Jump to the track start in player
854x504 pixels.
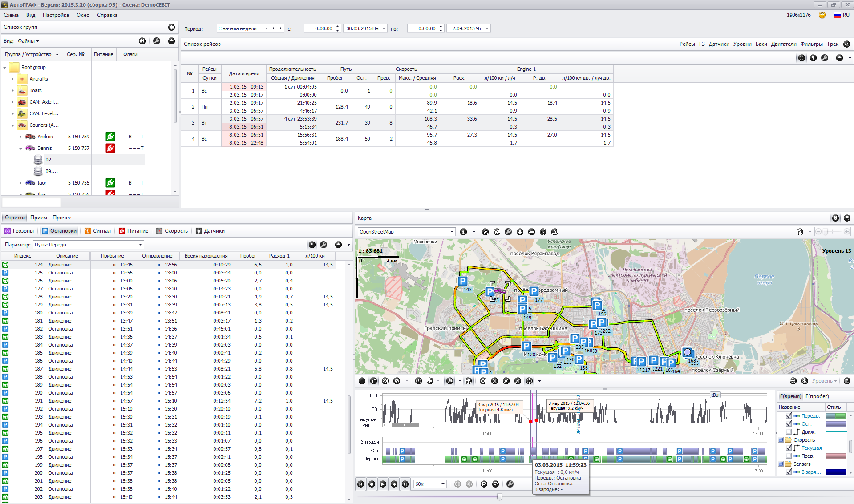pos(361,484)
